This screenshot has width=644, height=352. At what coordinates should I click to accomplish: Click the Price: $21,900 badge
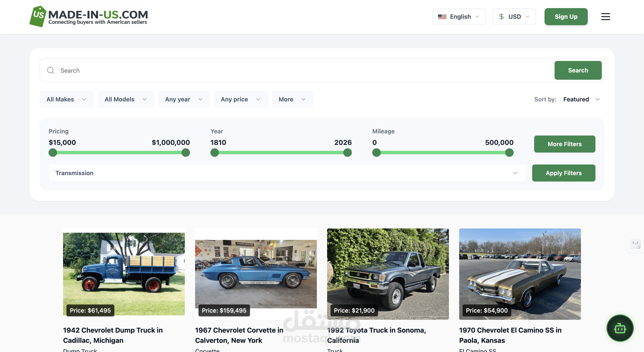354,310
